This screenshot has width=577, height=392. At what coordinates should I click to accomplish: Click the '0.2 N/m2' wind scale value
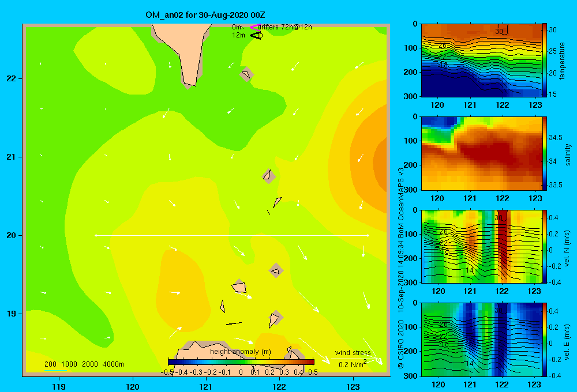click(x=353, y=364)
